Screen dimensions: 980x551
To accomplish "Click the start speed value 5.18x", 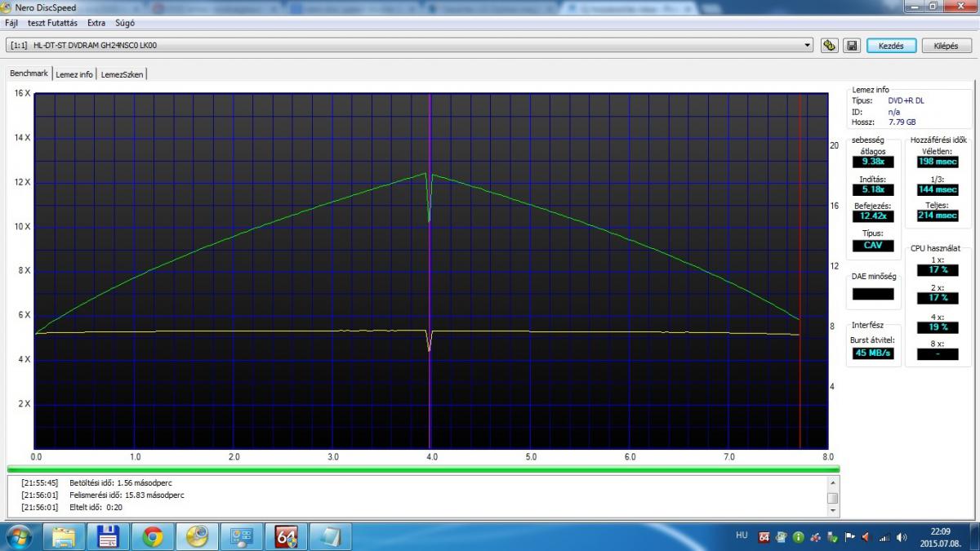I will coord(873,189).
